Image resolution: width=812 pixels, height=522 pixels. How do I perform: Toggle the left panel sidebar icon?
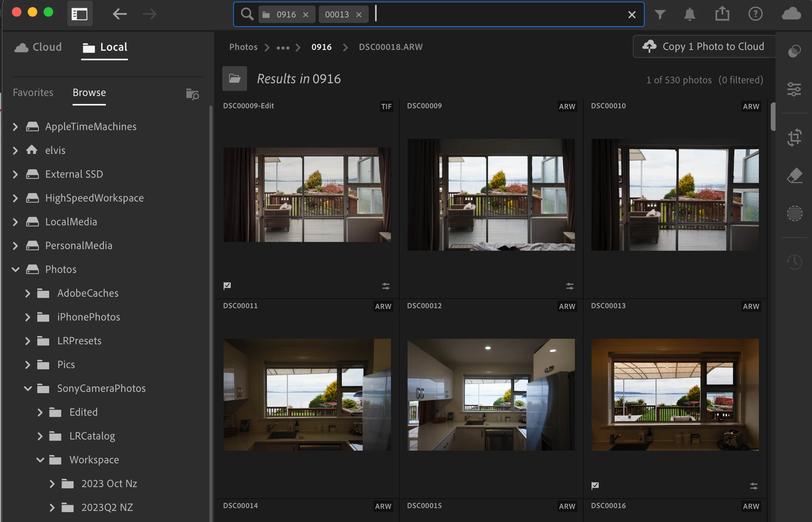(80, 14)
